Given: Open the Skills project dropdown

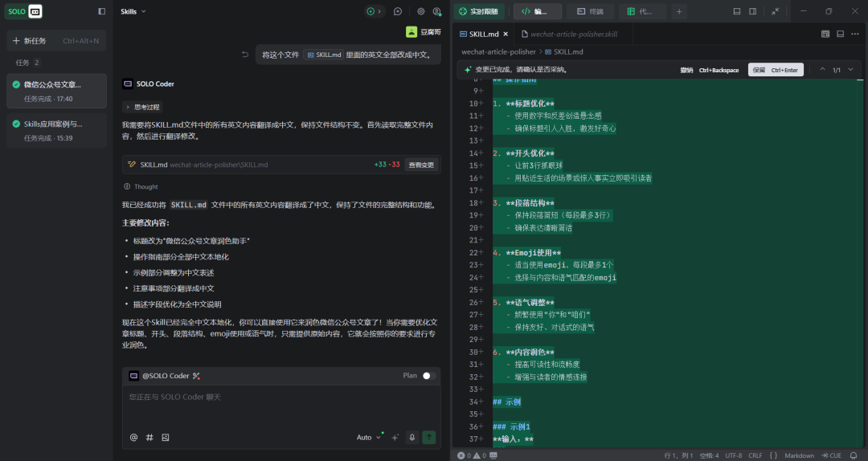Looking at the screenshot, I should coord(133,11).
